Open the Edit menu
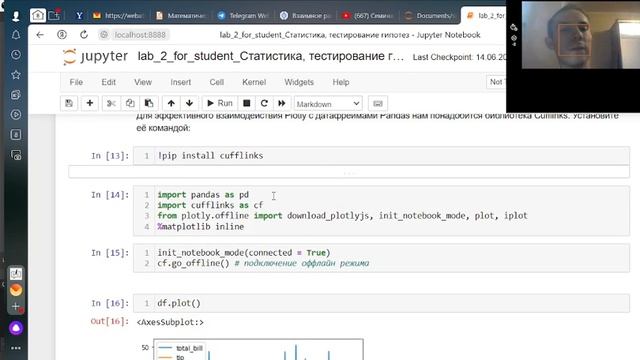The image size is (640, 360). pos(109,82)
